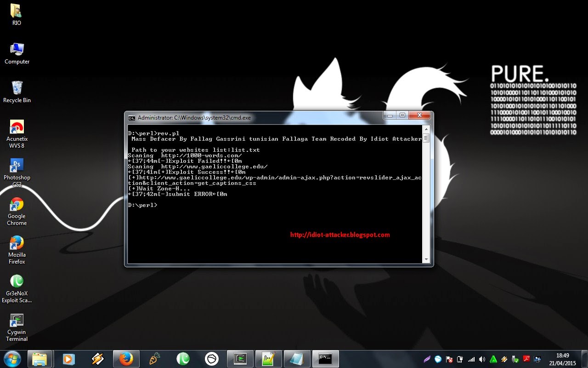Switch to Cygwin terminal taskbar button

(240, 358)
